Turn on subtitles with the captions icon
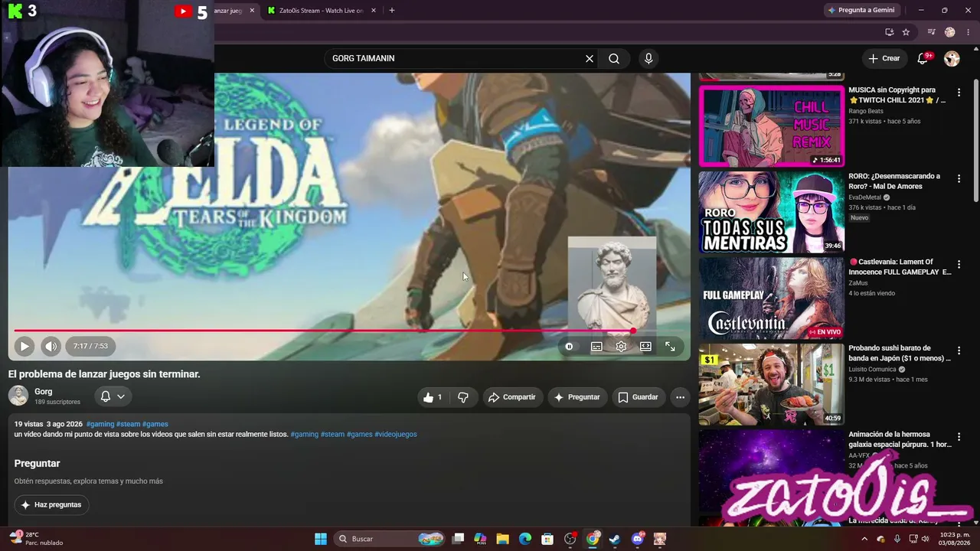This screenshot has width=980, height=551. [x=596, y=347]
